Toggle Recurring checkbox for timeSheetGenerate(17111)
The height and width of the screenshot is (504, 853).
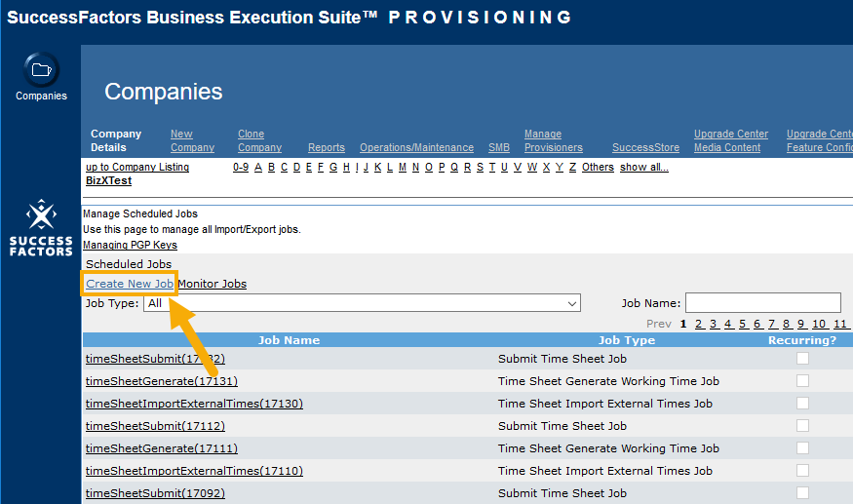click(802, 447)
